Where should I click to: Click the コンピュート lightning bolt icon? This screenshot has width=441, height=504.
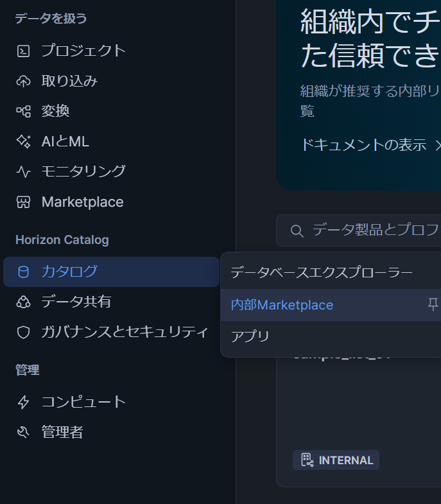pos(23,402)
